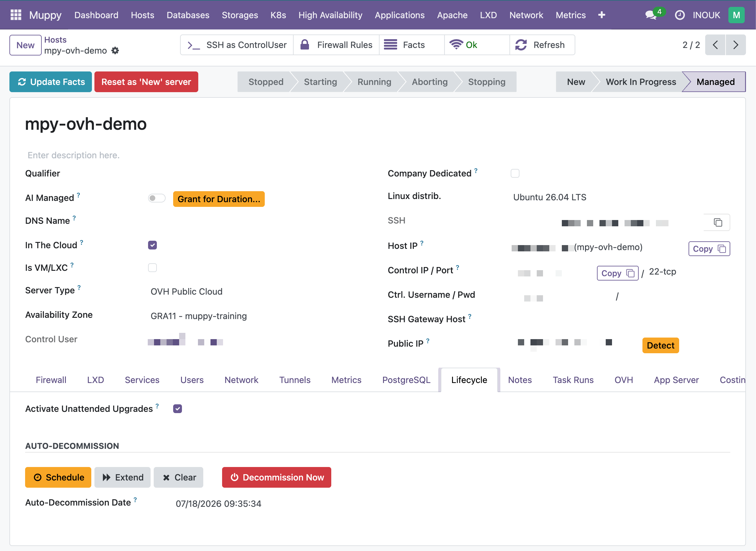Open the Server Type field OVH Public Cloud

pos(187,291)
